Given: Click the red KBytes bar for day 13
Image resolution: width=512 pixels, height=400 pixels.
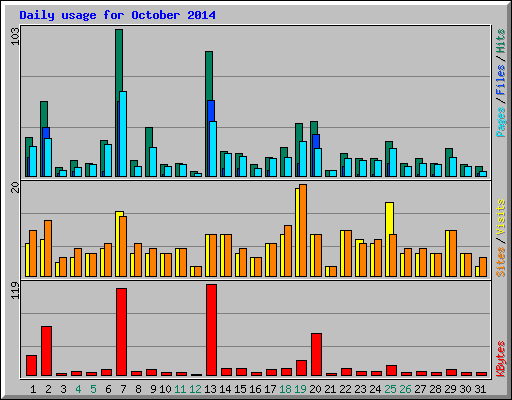Looking at the screenshot, I should tap(211, 330).
